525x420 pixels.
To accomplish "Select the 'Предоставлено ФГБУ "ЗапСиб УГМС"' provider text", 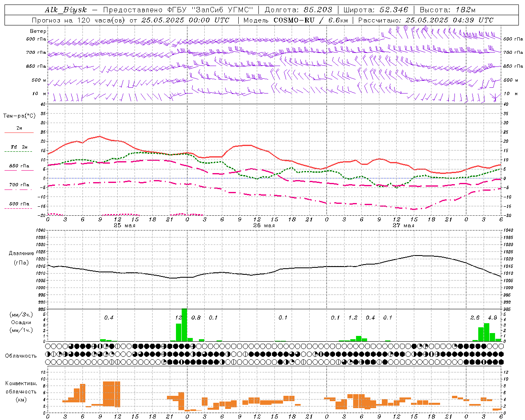I will click(x=178, y=10).
